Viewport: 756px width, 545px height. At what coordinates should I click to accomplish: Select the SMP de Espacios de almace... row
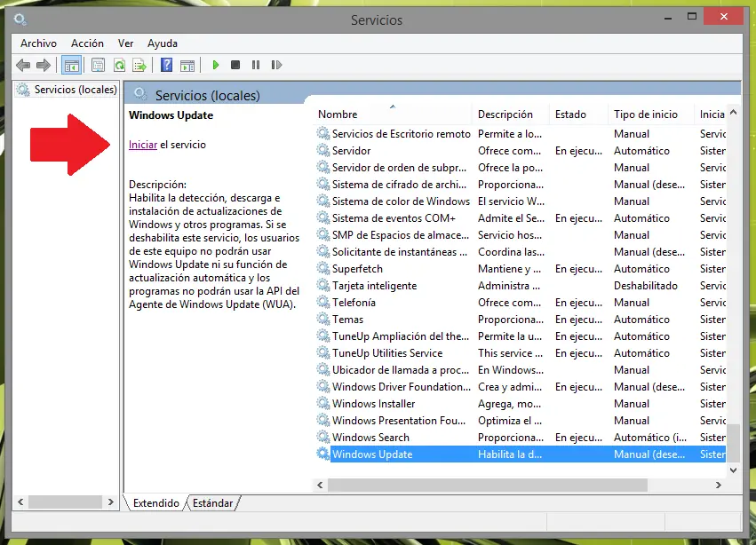click(x=520, y=234)
